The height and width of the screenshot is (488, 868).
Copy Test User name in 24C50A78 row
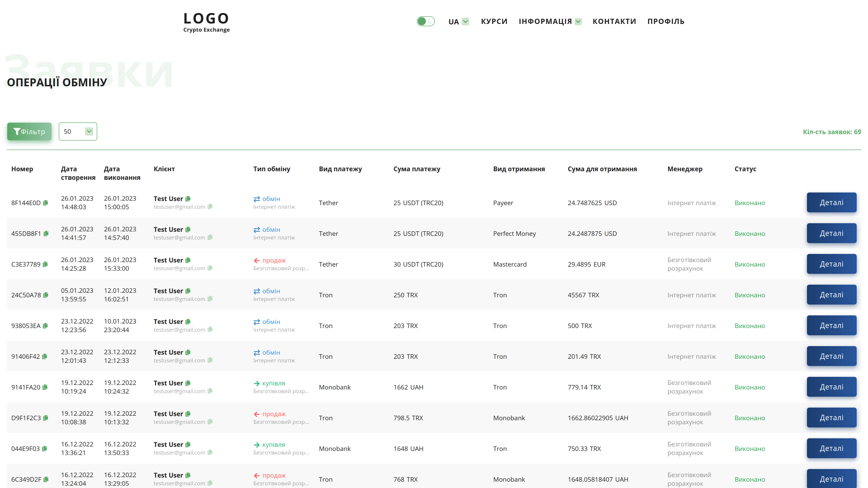point(188,291)
